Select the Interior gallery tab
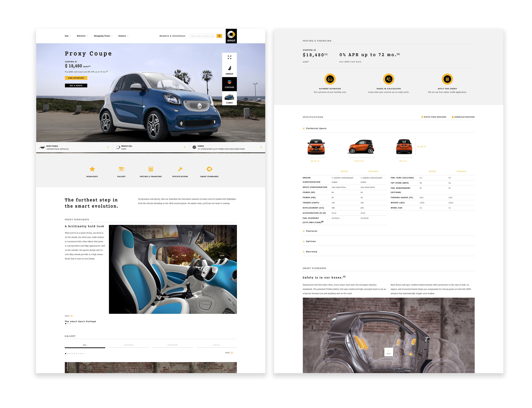 pos(129,345)
